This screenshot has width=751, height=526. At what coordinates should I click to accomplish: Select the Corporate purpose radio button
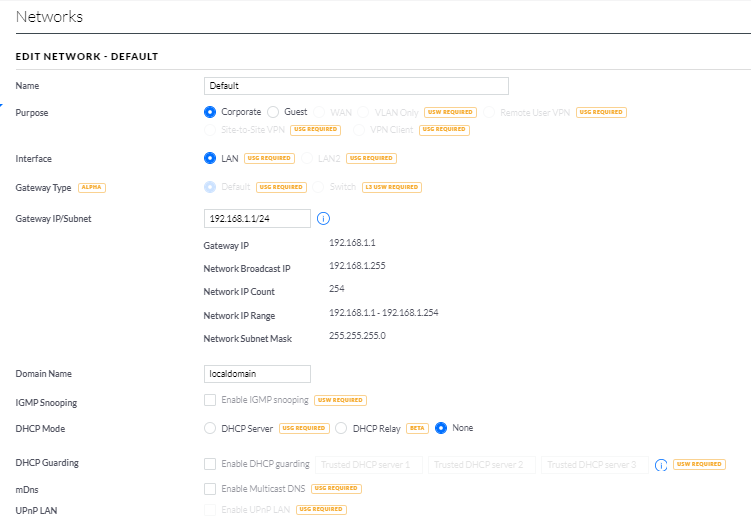210,113
